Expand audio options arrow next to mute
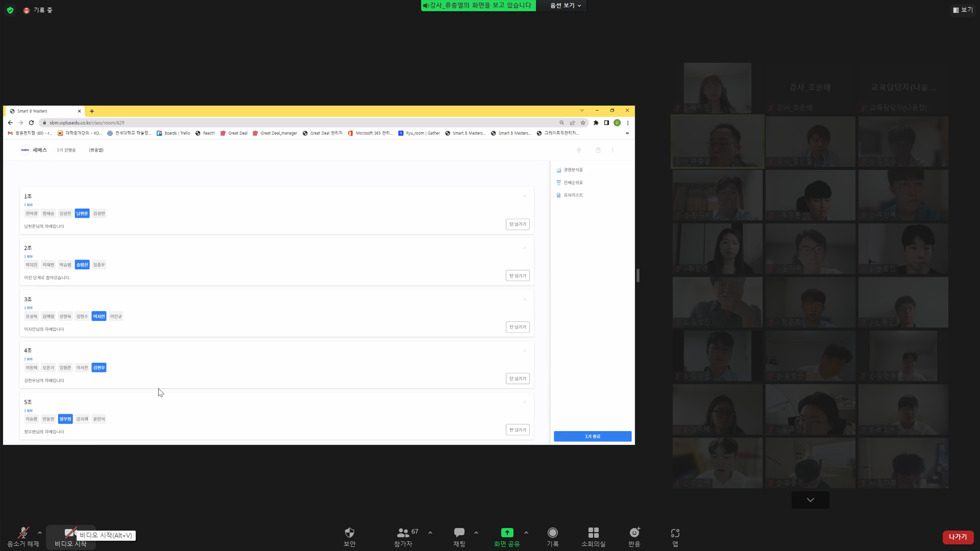Viewport: 980px width, 551px height. point(40,533)
